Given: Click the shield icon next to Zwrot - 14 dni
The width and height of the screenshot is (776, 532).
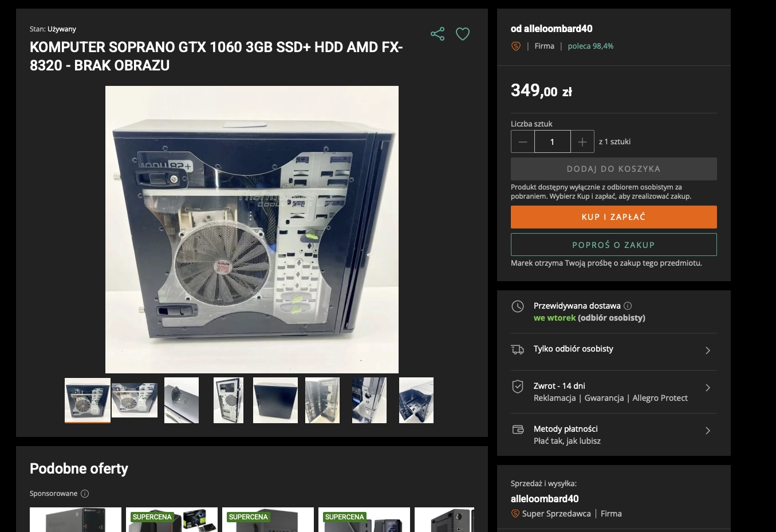Looking at the screenshot, I should point(518,387).
